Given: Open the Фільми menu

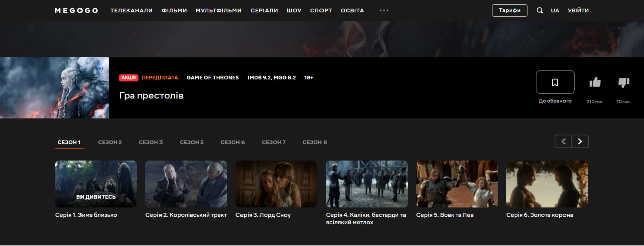Looking at the screenshot, I should click(174, 10).
